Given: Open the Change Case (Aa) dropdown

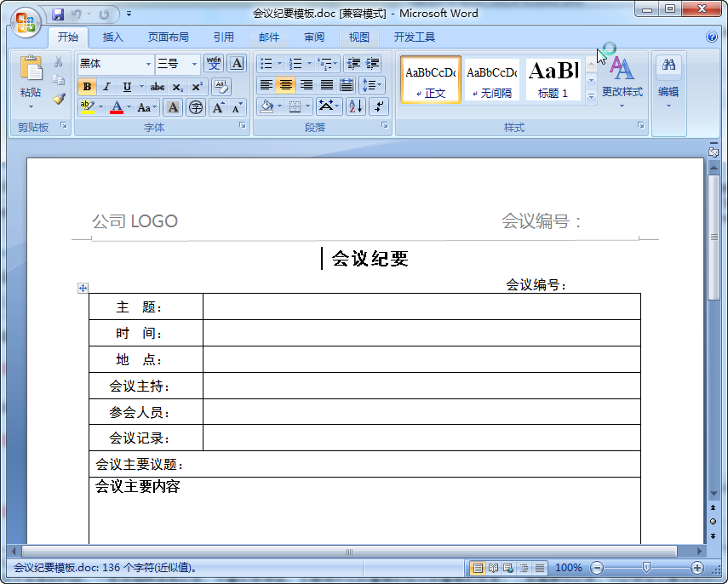Looking at the screenshot, I should [x=148, y=108].
